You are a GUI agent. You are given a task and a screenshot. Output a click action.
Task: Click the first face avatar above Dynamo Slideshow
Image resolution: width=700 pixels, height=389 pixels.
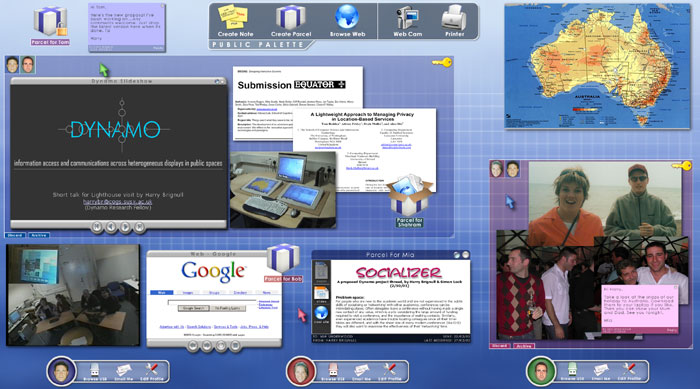pyautogui.click(x=12, y=65)
